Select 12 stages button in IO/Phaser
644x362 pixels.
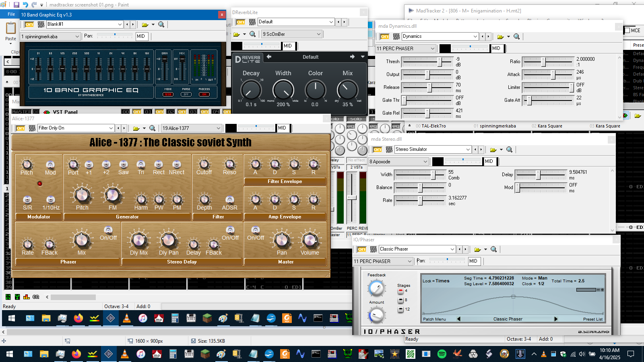pyautogui.click(x=400, y=309)
